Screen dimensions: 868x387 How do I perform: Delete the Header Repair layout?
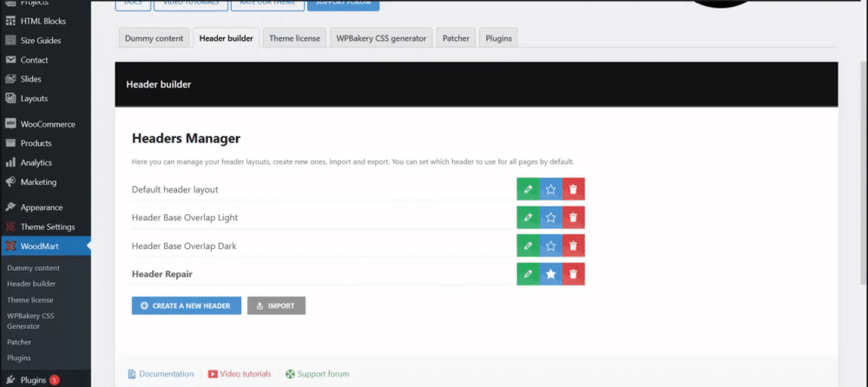point(574,274)
